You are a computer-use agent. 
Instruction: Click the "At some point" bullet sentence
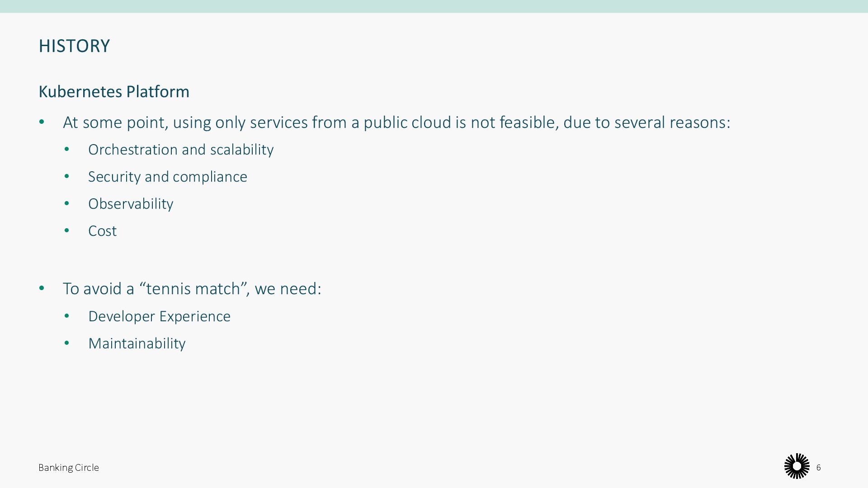click(x=396, y=122)
